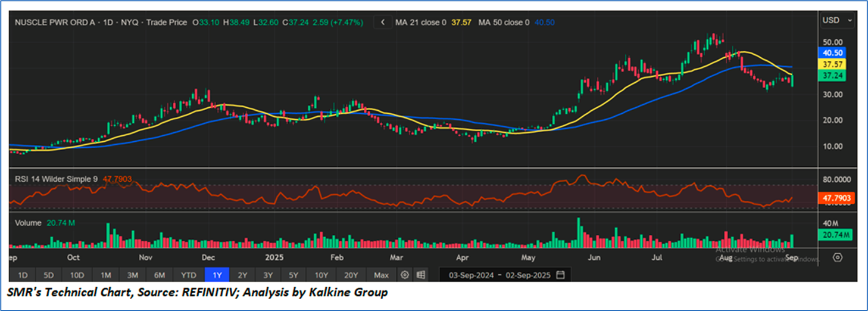Click the Dec label on time axis
Screen dimensions: 868x311
[208, 258]
